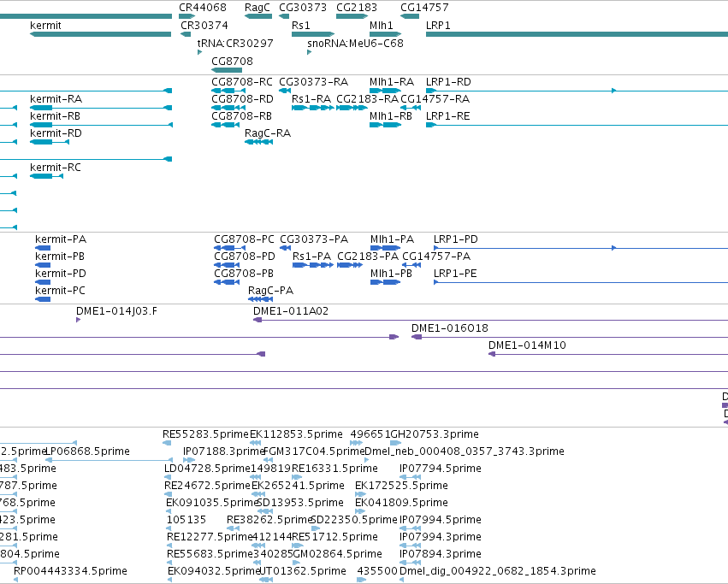Open the RagC gene label
Image resolution: width=728 pixels, height=584 pixels.
click(x=257, y=8)
